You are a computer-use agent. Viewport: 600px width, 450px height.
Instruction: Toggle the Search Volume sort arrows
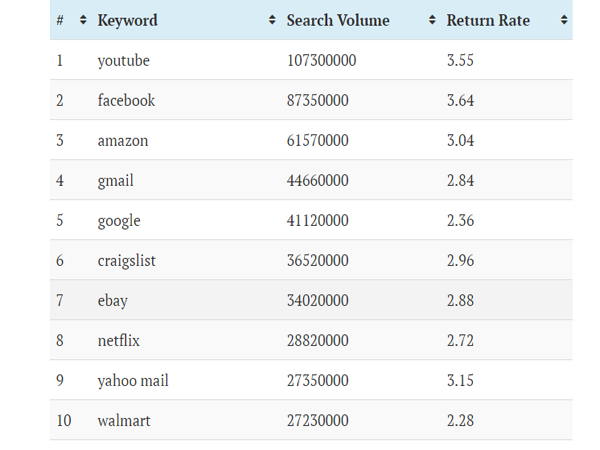[432, 20]
